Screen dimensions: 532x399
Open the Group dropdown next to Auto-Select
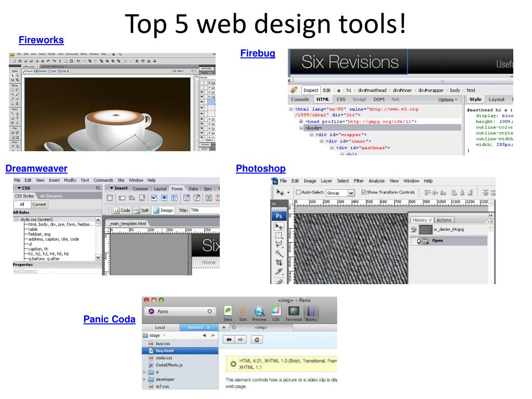351,193
